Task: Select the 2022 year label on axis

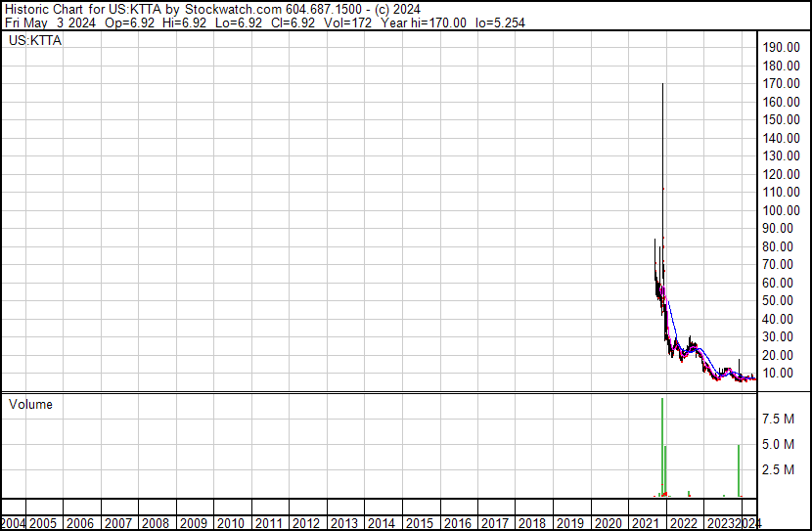Action: pyautogui.click(x=684, y=523)
